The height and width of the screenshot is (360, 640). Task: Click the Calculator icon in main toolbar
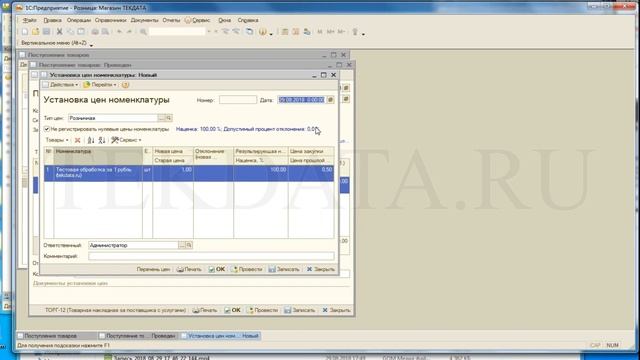(285, 31)
